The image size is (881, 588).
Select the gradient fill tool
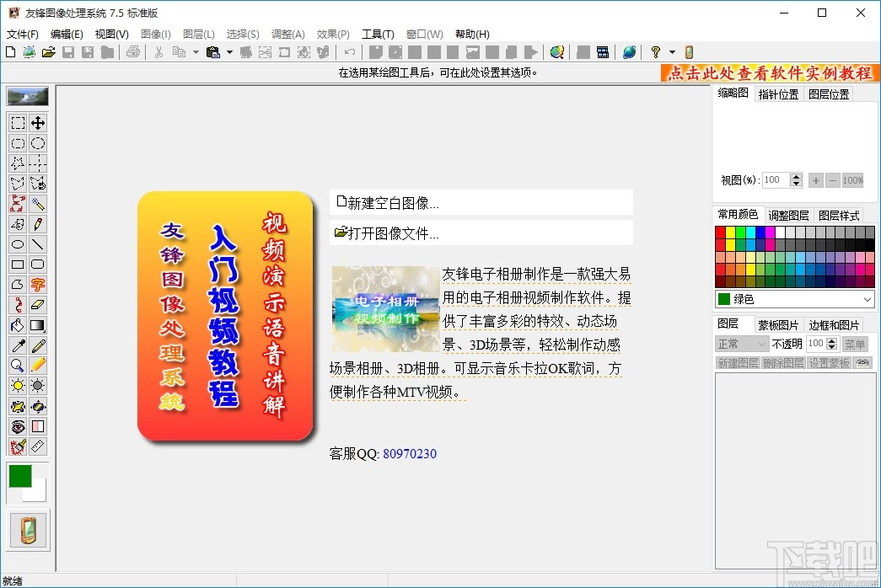coord(38,325)
